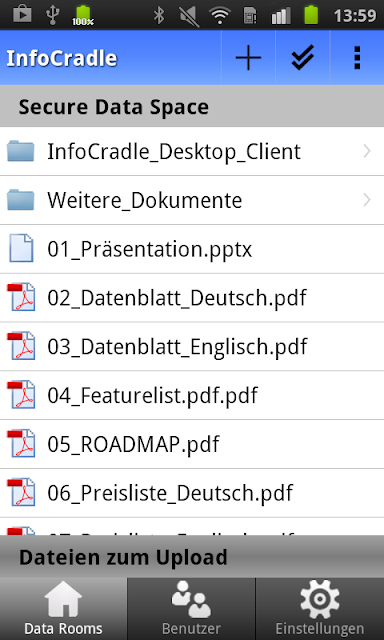Tap the plus icon to add item
384x640 pixels.
click(x=248, y=58)
